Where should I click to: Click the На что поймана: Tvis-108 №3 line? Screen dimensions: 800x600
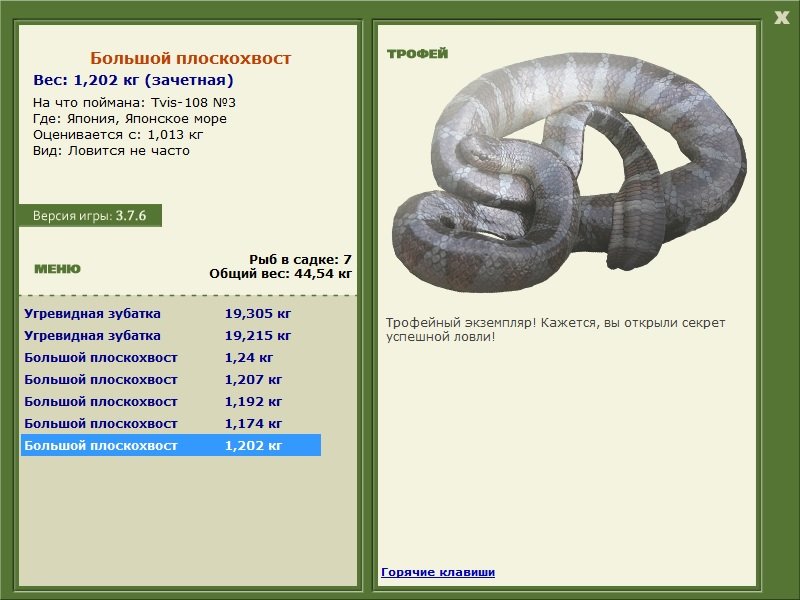(134, 103)
